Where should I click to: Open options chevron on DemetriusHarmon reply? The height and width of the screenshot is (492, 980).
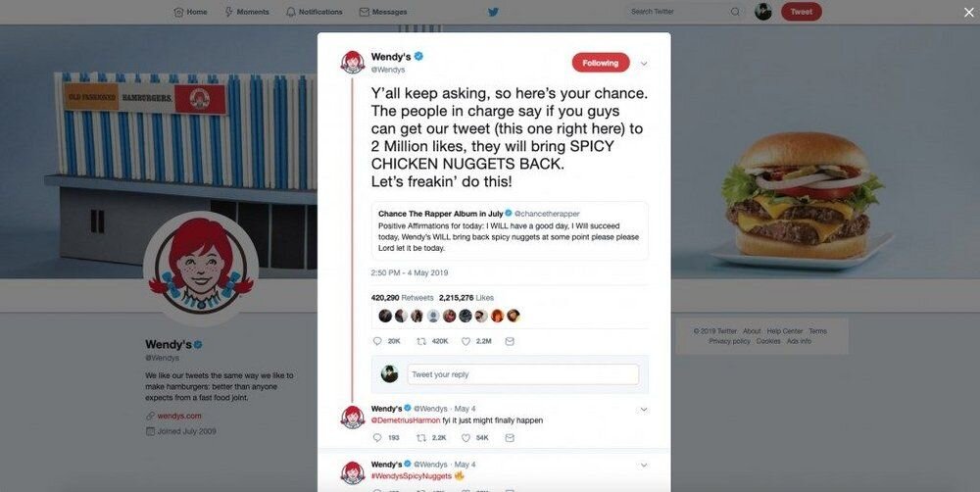coord(644,410)
